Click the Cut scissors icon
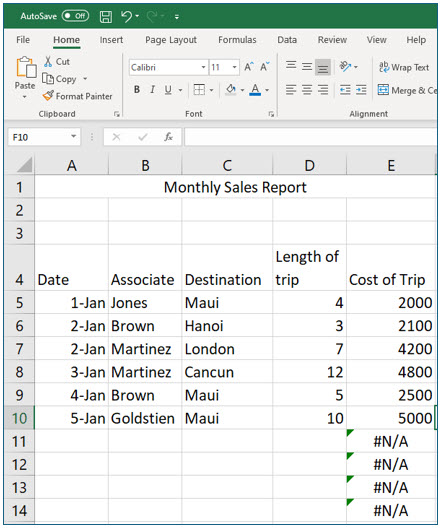This screenshot has height=528, width=440. [x=48, y=61]
